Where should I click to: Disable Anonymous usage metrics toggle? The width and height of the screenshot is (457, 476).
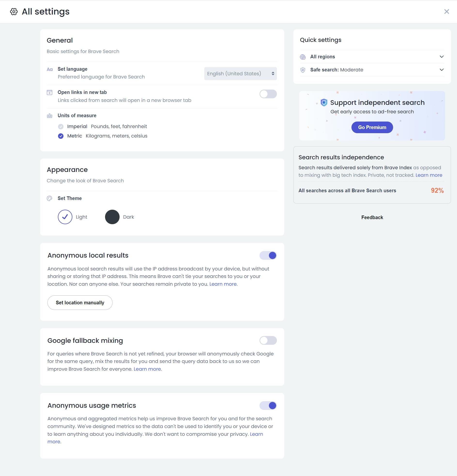[268, 406]
